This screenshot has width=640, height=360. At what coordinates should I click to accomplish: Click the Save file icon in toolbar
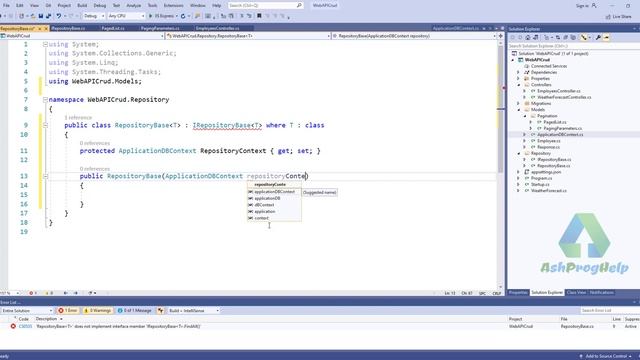click(x=41, y=16)
